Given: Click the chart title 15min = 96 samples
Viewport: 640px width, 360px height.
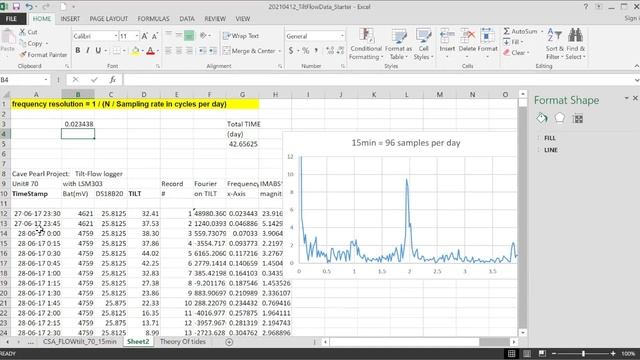Looking at the screenshot, I should (x=406, y=143).
